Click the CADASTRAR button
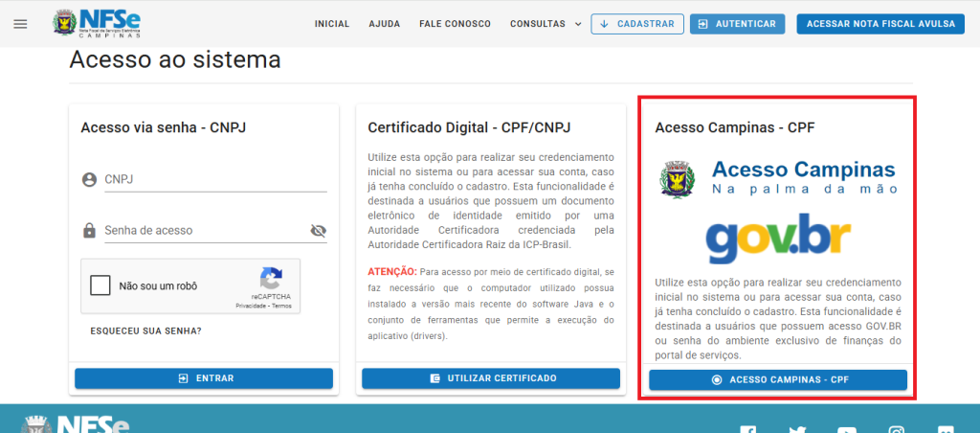Viewport: 980px width, 433px height. pos(637,24)
